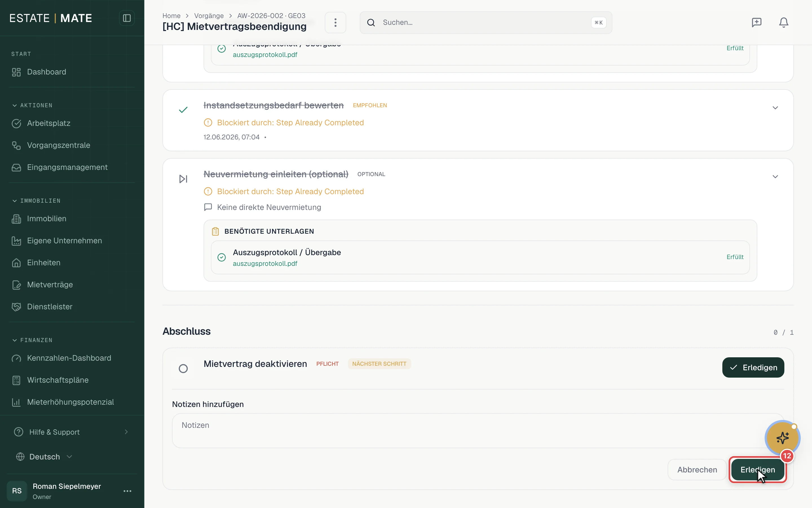The height and width of the screenshot is (508, 812).
Task: Click the Wirtschaftspläne calculator icon
Action: tap(16, 380)
